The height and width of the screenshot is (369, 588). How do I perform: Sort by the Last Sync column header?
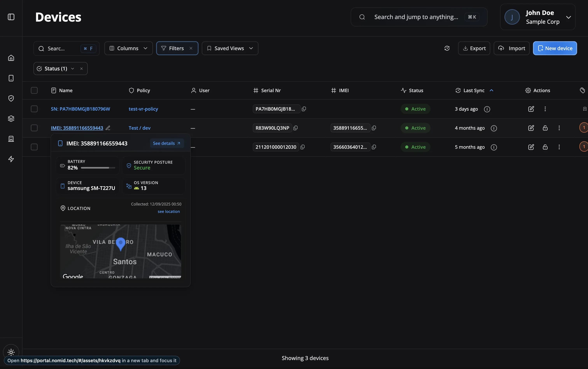pyautogui.click(x=474, y=91)
